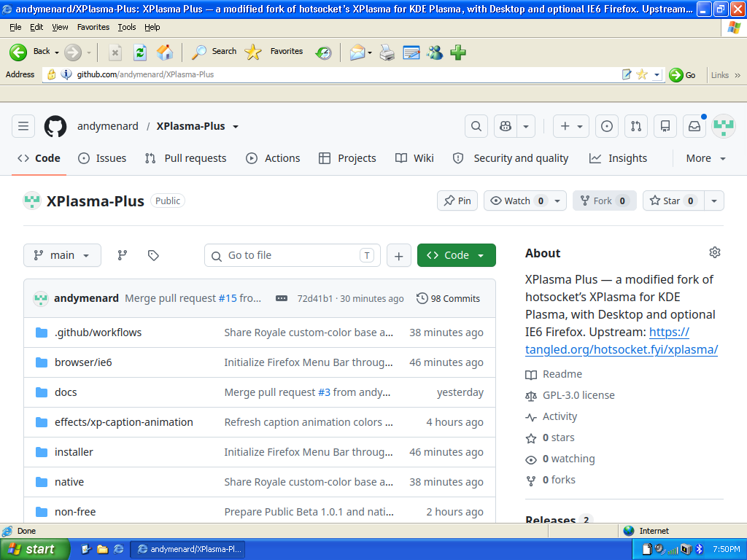Stop page loading with the X icon
The image size is (747, 560).
tap(115, 52)
